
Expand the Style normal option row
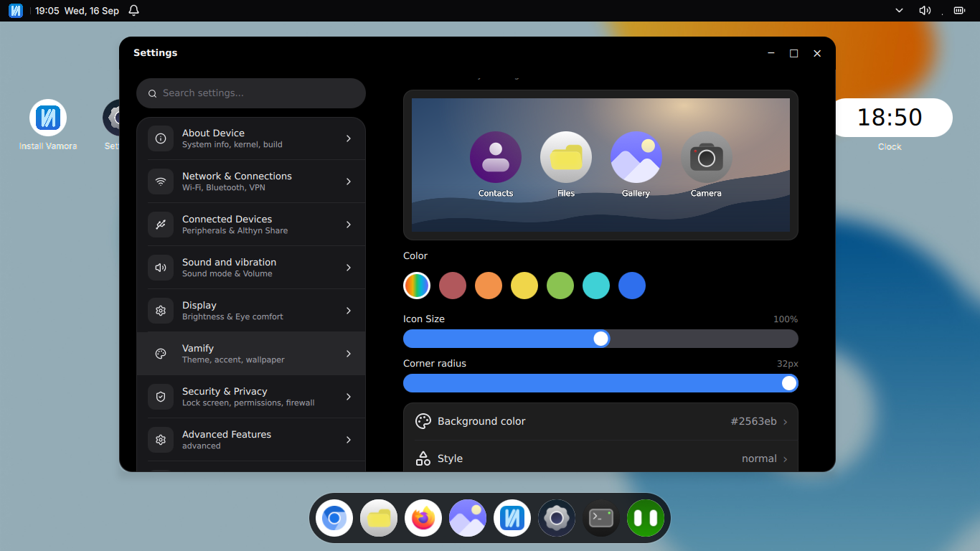[x=600, y=458]
